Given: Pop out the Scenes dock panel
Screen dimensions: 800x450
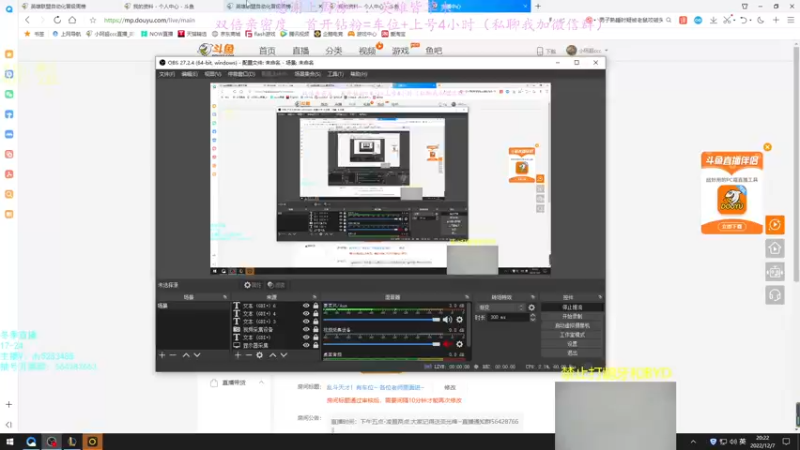Looking at the screenshot, I should [x=225, y=297].
